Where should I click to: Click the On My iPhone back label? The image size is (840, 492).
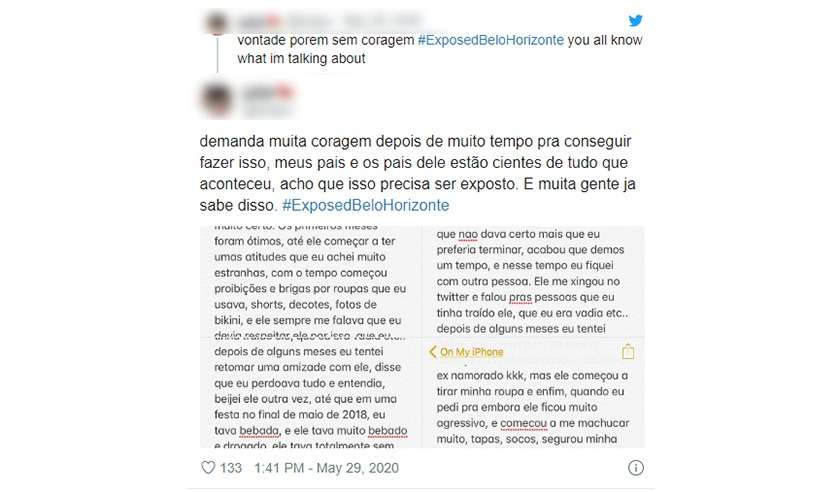click(x=471, y=352)
